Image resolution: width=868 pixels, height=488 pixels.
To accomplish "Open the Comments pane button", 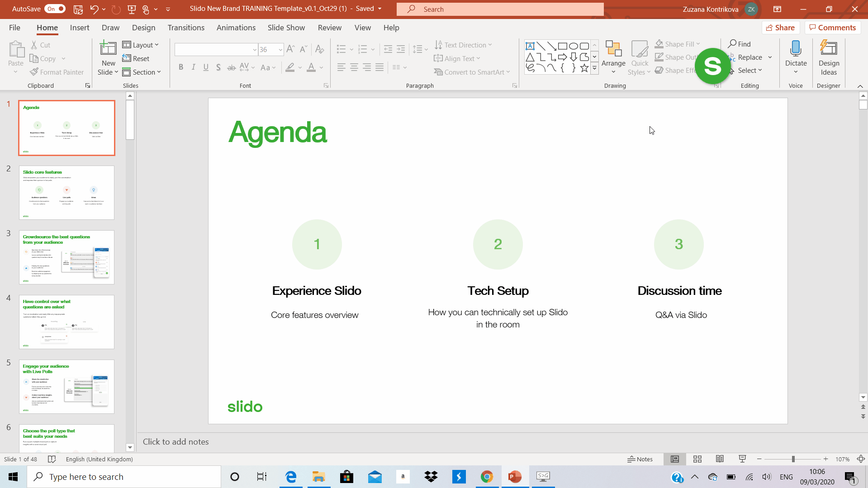I will click(x=833, y=28).
